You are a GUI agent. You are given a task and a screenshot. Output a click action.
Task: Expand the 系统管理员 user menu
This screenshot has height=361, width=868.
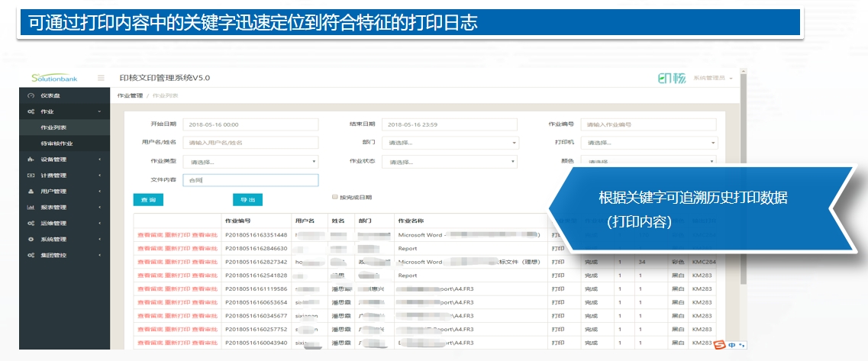[x=712, y=79]
